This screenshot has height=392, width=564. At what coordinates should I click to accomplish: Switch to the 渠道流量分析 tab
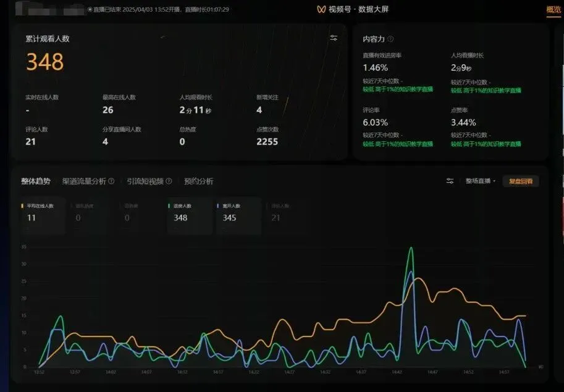click(x=84, y=181)
